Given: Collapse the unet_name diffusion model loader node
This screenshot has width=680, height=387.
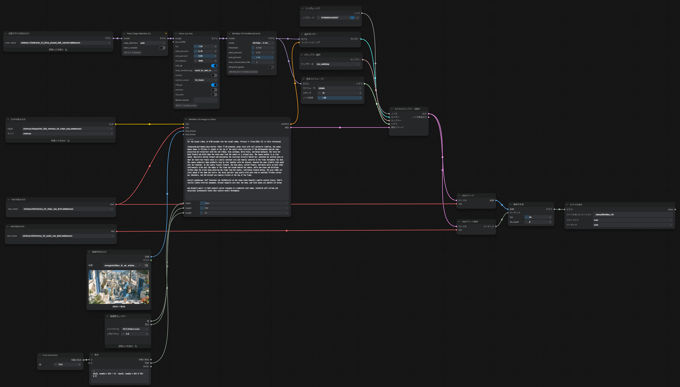Looking at the screenshot, I should [6, 33].
